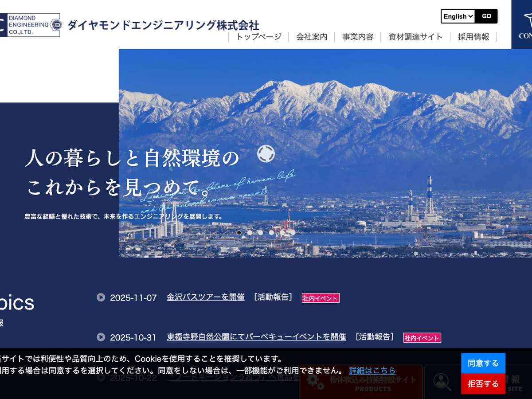Open 事業内容 navigation item
This screenshot has width=532, height=399.
pyautogui.click(x=358, y=37)
